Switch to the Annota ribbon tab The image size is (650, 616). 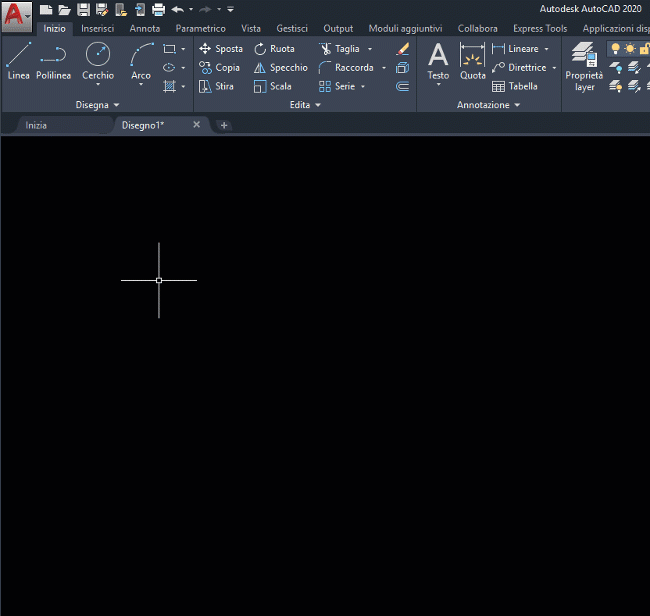click(145, 29)
